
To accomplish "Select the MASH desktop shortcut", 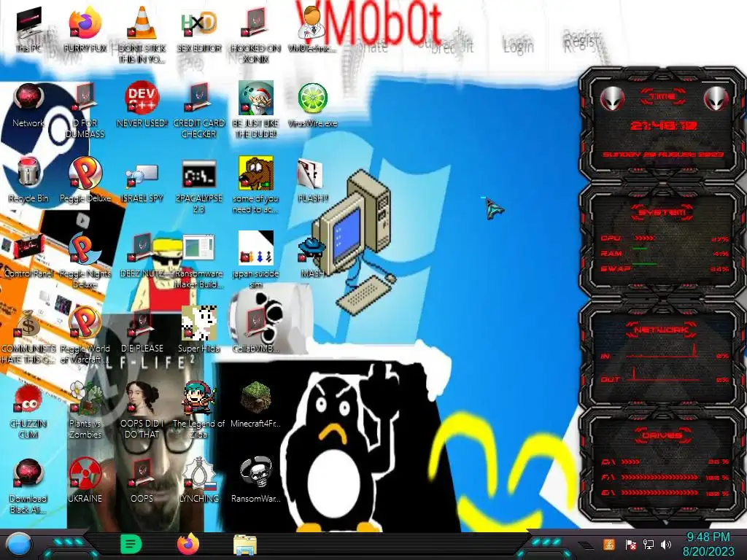I will [x=312, y=257].
